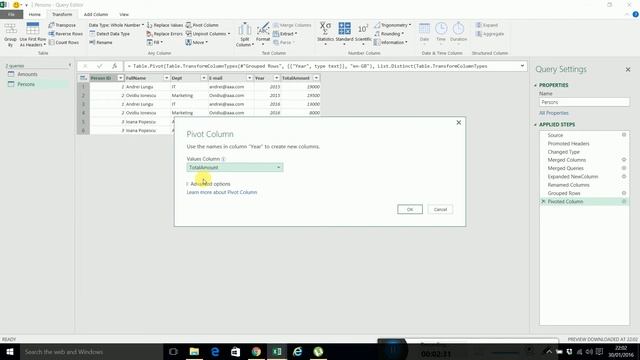This screenshot has height=360, width=640.
Task: Open settings gear for Expanded NewColumn step
Action: coord(624,176)
